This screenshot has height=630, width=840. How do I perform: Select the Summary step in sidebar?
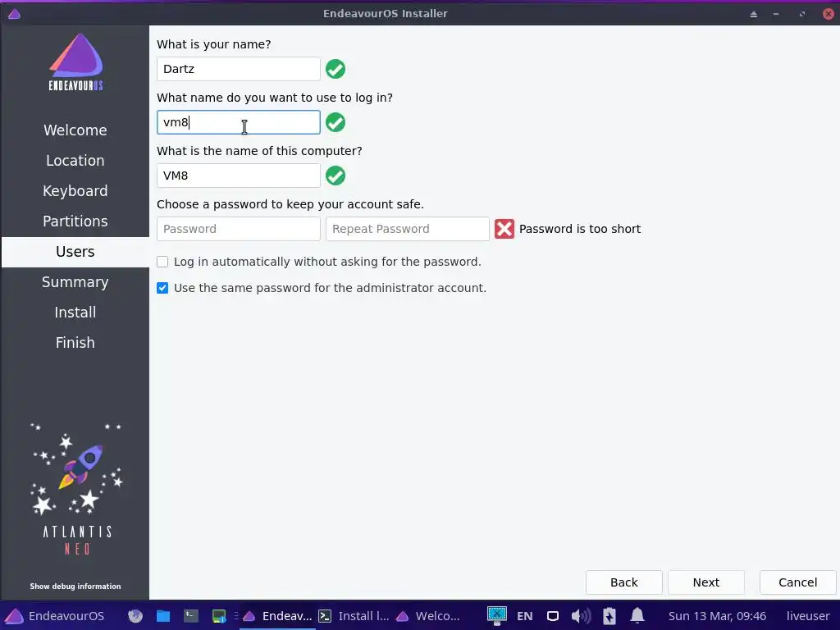[75, 282]
